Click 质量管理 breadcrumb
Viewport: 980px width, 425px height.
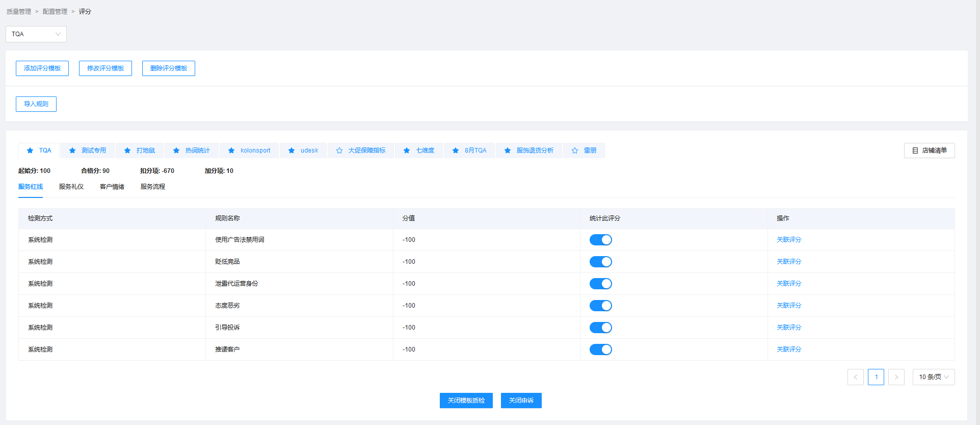tap(19, 12)
